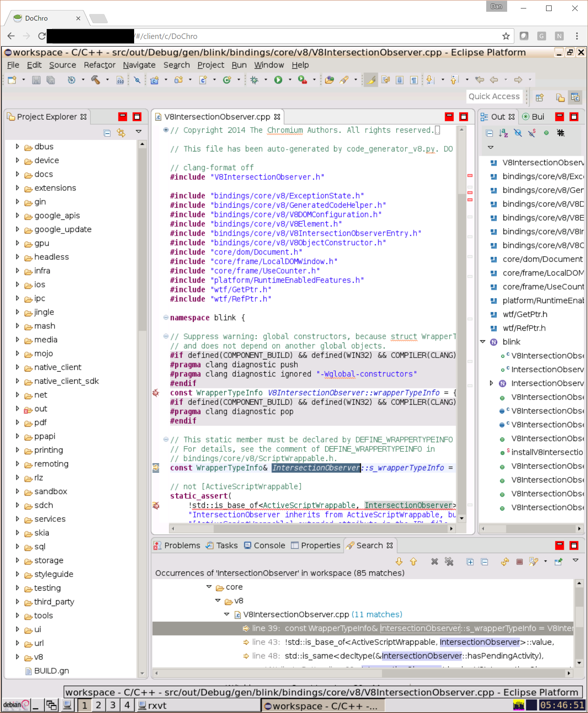The height and width of the screenshot is (713, 588).
Task: Select the C/C++ perspective icon
Action: click(575, 97)
